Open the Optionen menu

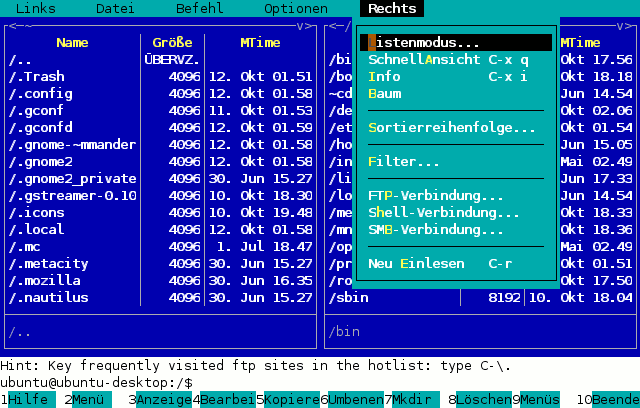295,8
